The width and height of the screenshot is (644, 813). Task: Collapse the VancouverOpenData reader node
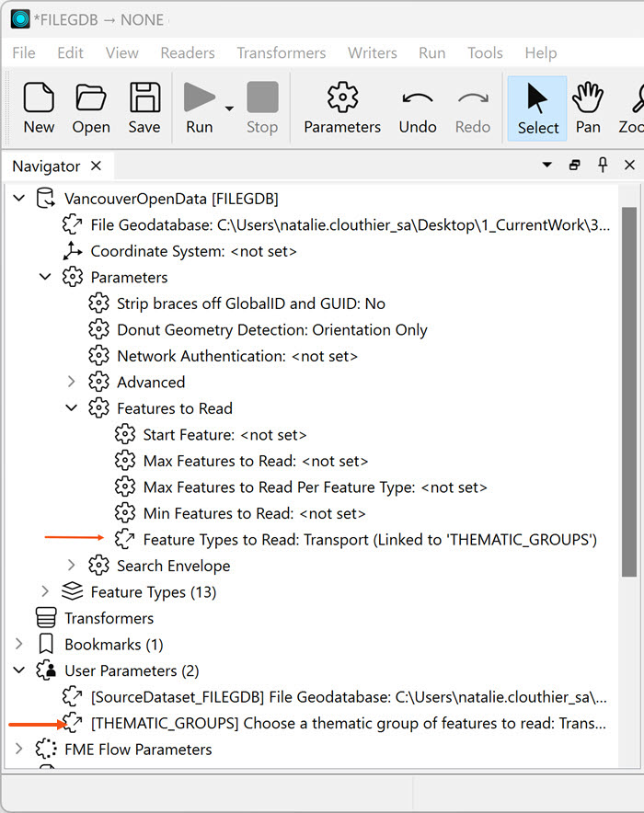(19, 198)
